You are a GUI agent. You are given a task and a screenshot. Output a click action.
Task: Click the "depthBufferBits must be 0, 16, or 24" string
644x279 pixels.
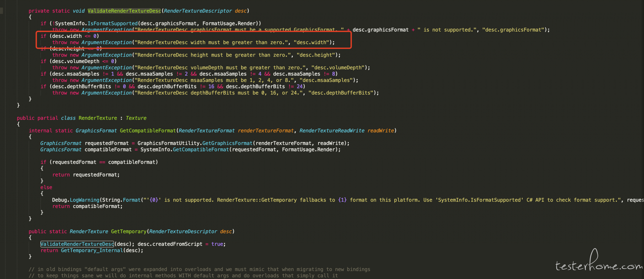pos(220,93)
